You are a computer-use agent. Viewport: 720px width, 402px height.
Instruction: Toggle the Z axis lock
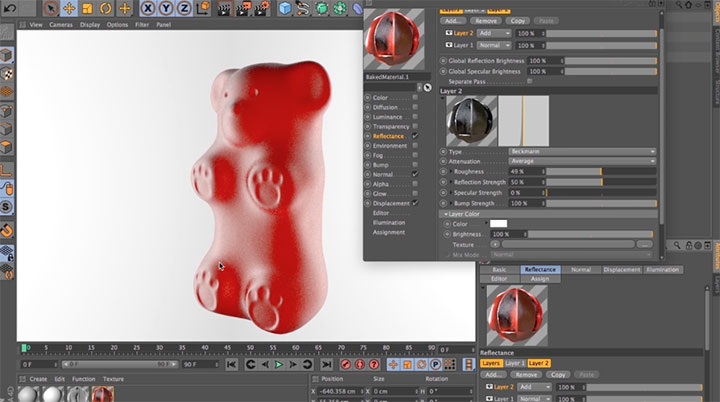pos(184,8)
